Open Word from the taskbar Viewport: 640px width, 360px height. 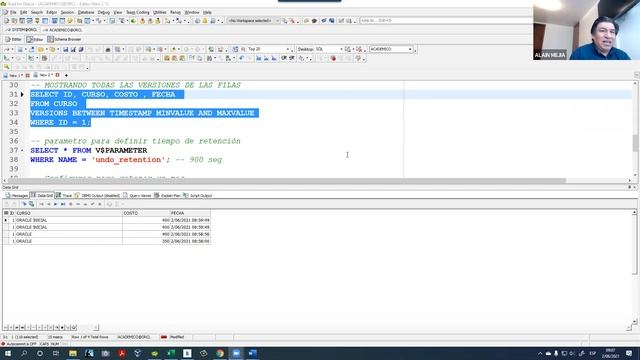pos(253,353)
